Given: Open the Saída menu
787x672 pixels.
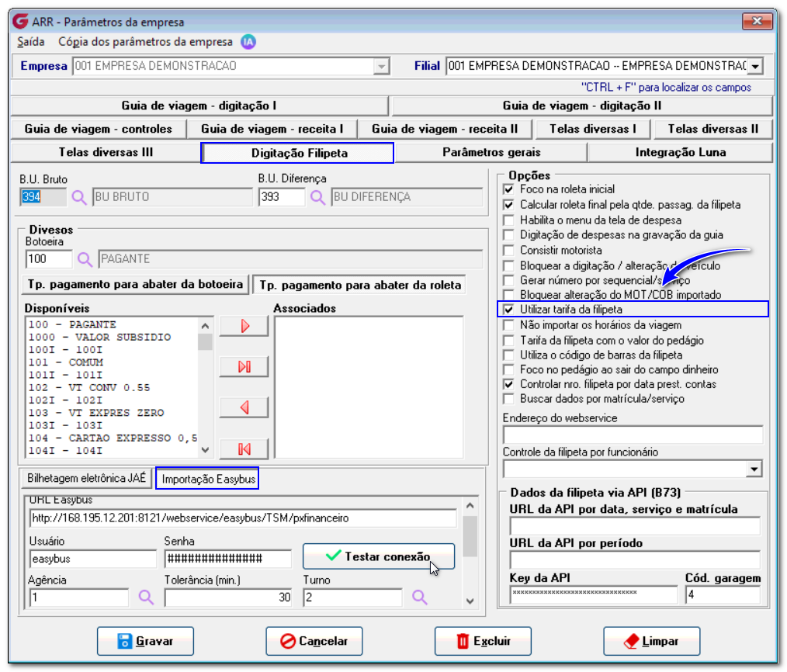Looking at the screenshot, I should [31, 42].
